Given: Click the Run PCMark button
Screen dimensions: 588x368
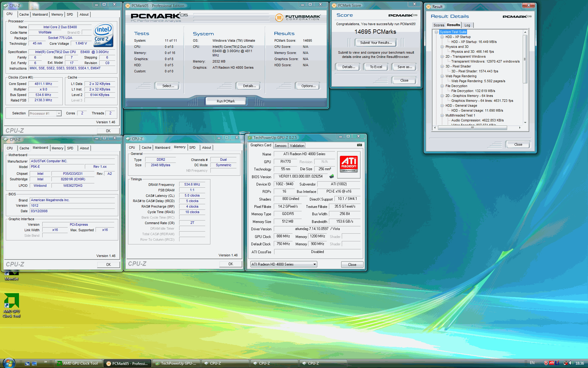Looking at the screenshot, I should coord(226,101).
